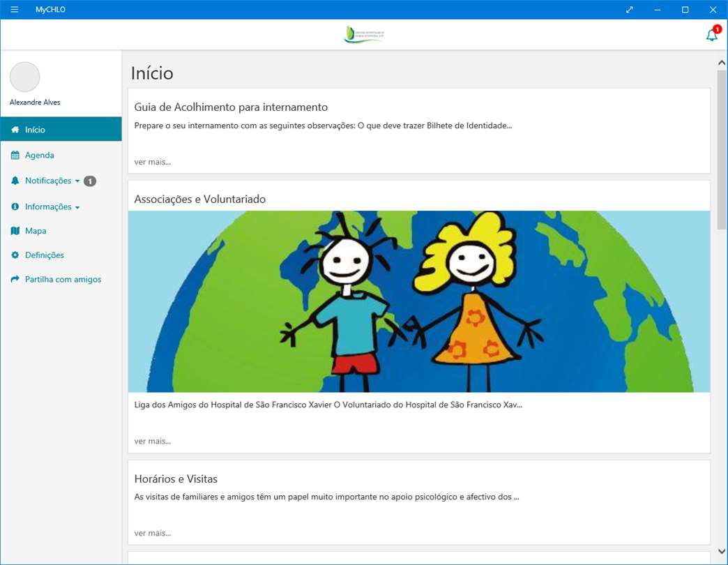Screen dimensions: 728x565
Task: Toggle full-screen with the diagonal arrows icon
Action: [x=630, y=9]
